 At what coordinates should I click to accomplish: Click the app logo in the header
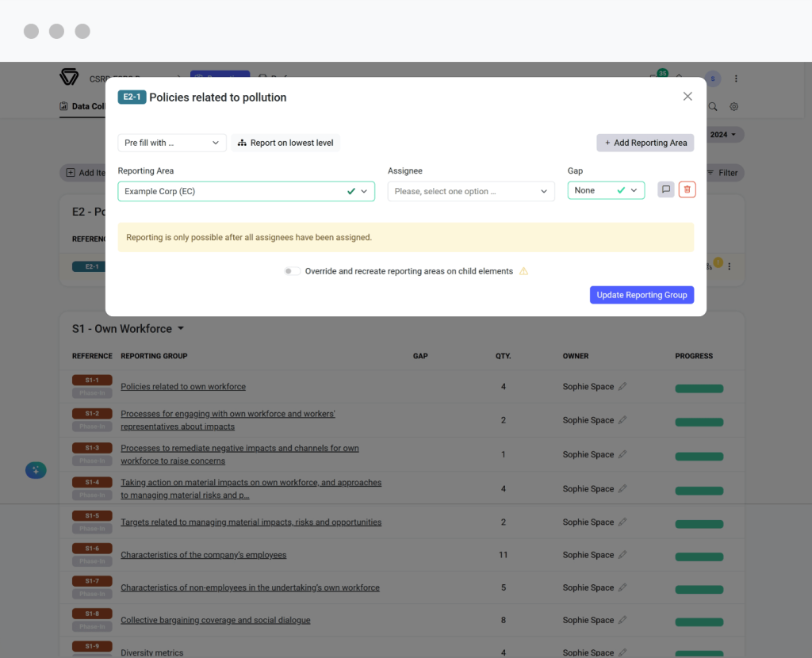pos(69,77)
